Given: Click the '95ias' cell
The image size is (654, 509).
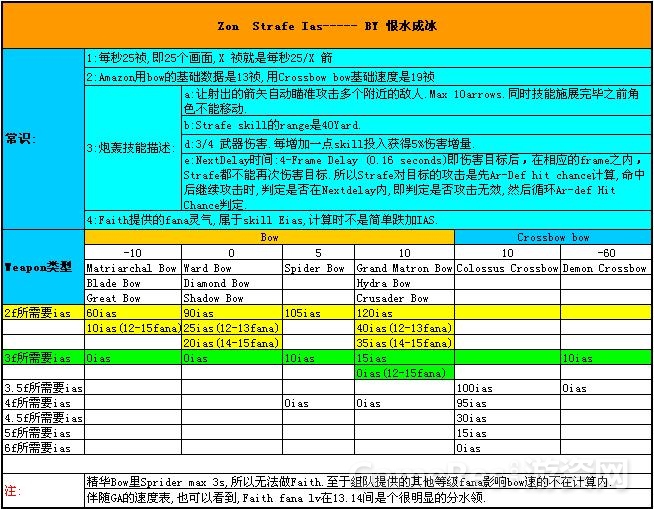Looking at the screenshot, I should point(508,403).
